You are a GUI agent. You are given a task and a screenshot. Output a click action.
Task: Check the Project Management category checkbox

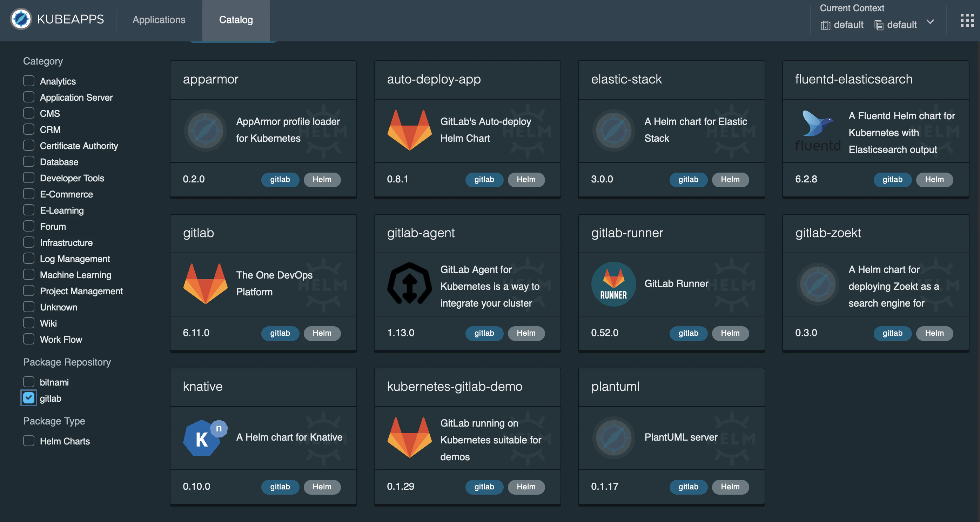tap(28, 291)
